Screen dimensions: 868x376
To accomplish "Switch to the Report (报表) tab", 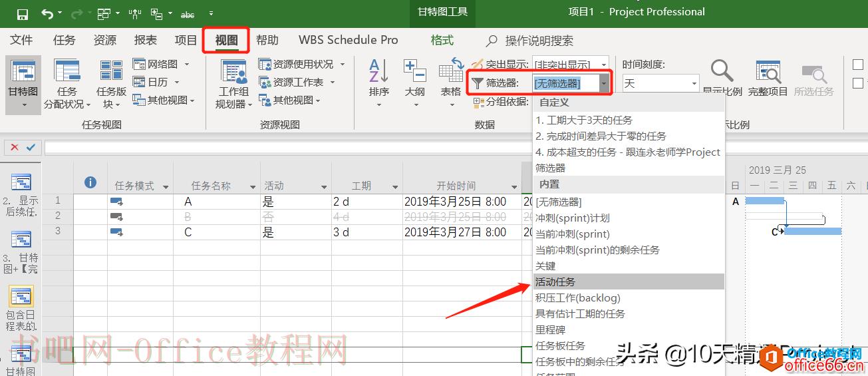I will (146, 41).
